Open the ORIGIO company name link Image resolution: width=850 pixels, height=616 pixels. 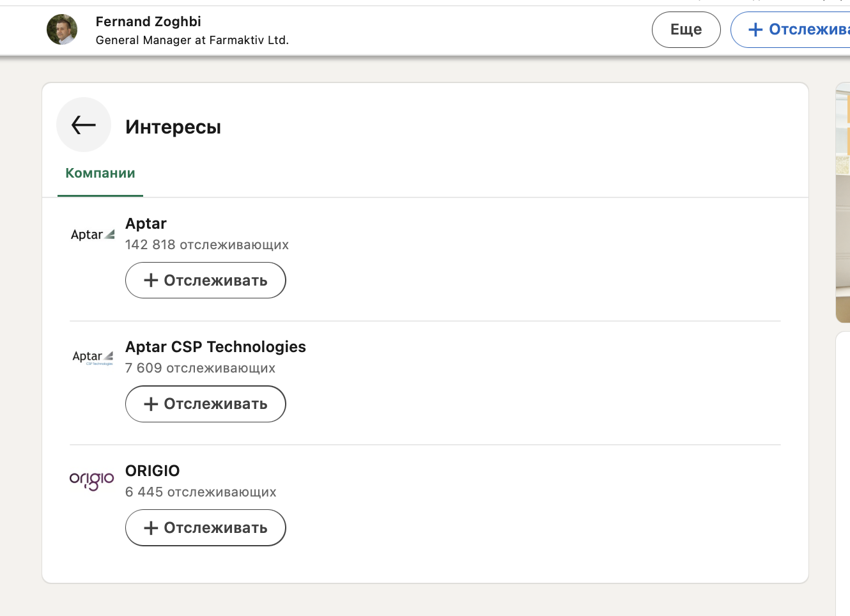point(152,471)
